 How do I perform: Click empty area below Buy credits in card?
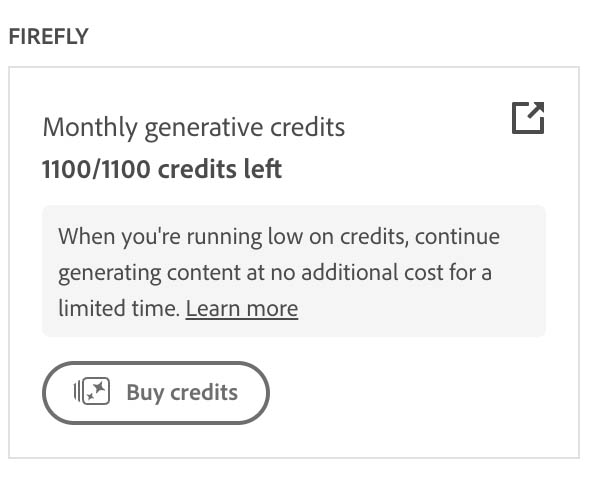(294, 442)
